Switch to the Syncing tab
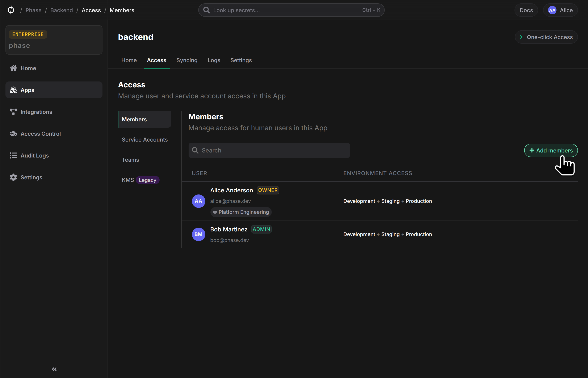This screenshot has width=588, height=378. pos(187,60)
